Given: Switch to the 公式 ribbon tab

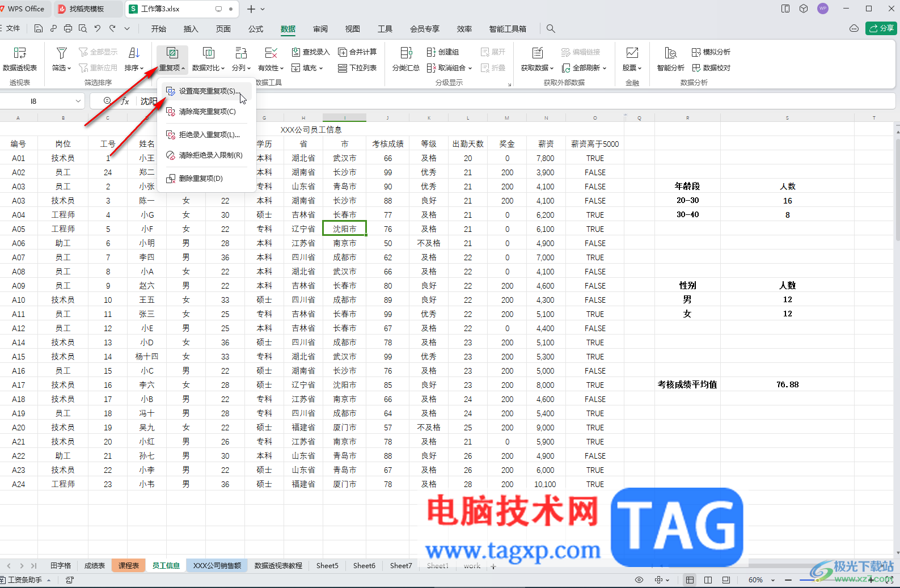Looking at the screenshot, I should coord(256,29).
